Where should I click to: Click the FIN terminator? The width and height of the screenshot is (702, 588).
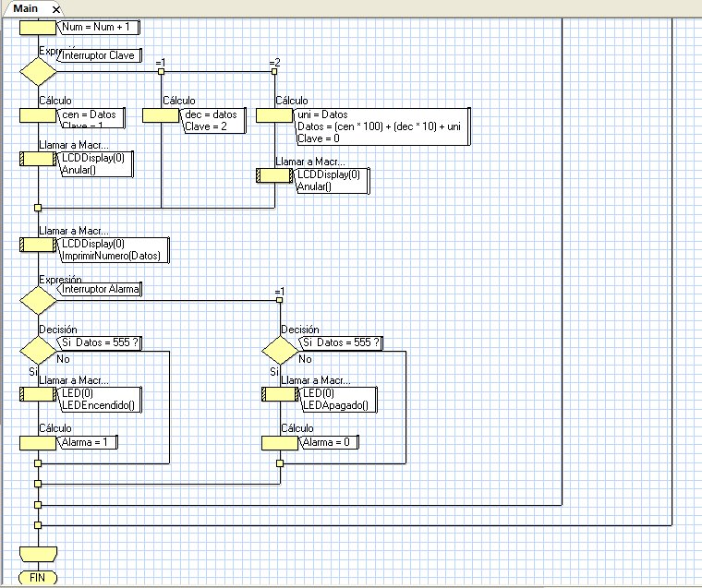38,577
